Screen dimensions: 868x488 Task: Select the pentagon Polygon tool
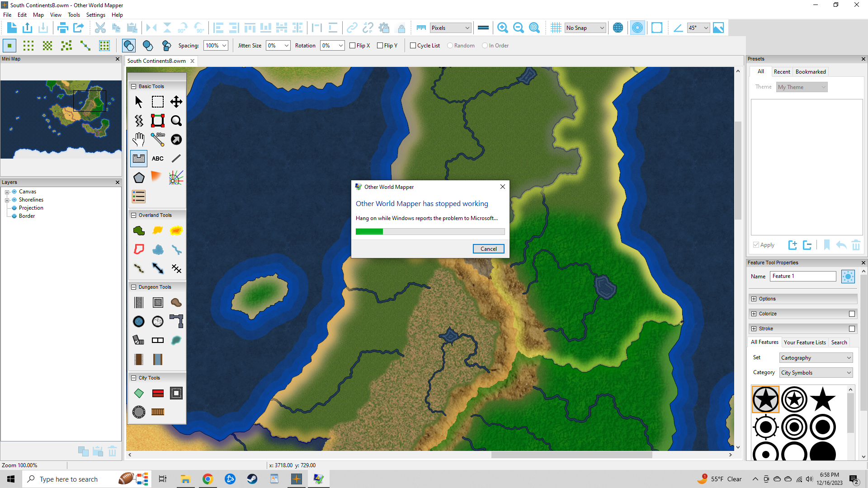(x=139, y=178)
